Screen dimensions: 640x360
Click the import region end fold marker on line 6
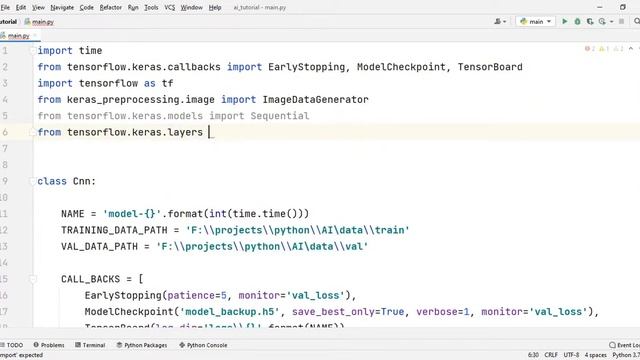coord(33,132)
